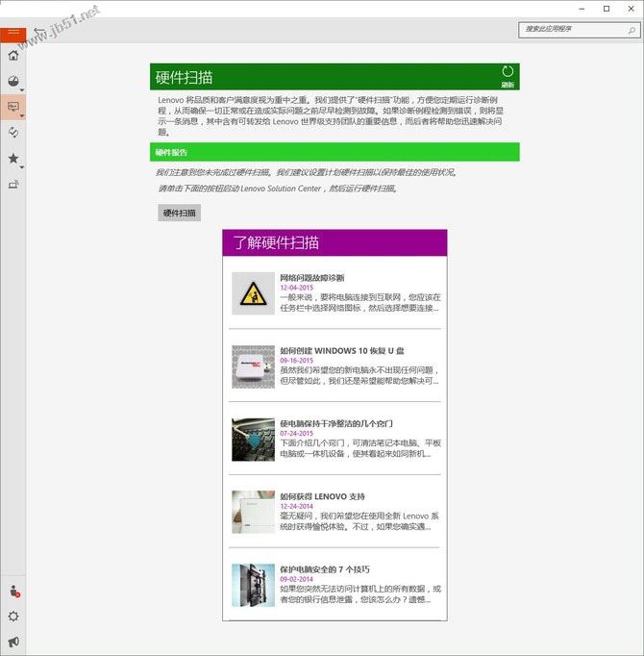Click the USB recovery drive thumbnail
This screenshot has height=656, width=644.
tap(254, 366)
